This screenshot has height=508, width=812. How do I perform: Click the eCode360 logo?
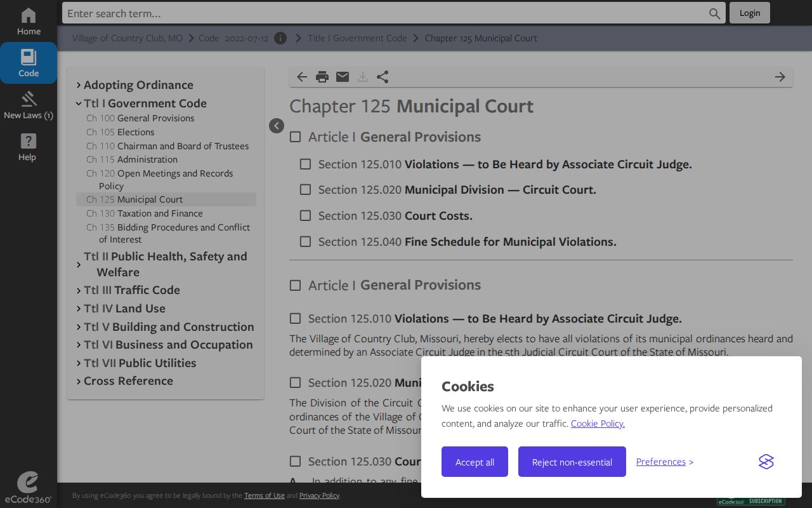pos(28,488)
